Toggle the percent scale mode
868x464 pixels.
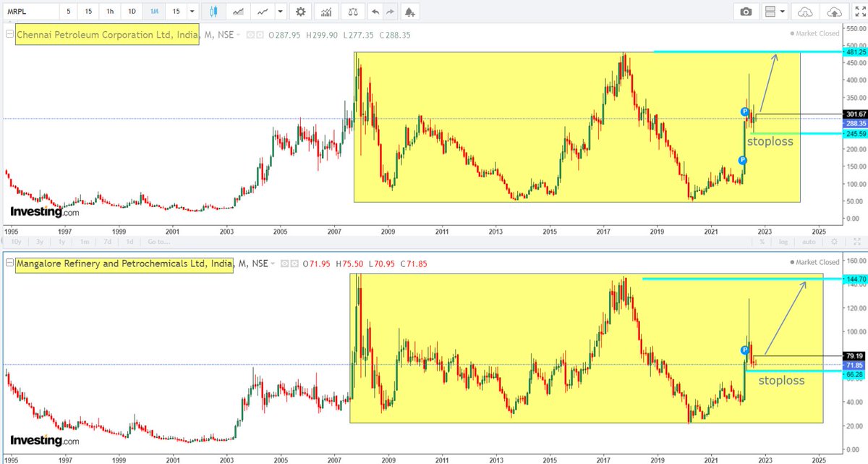(762, 241)
